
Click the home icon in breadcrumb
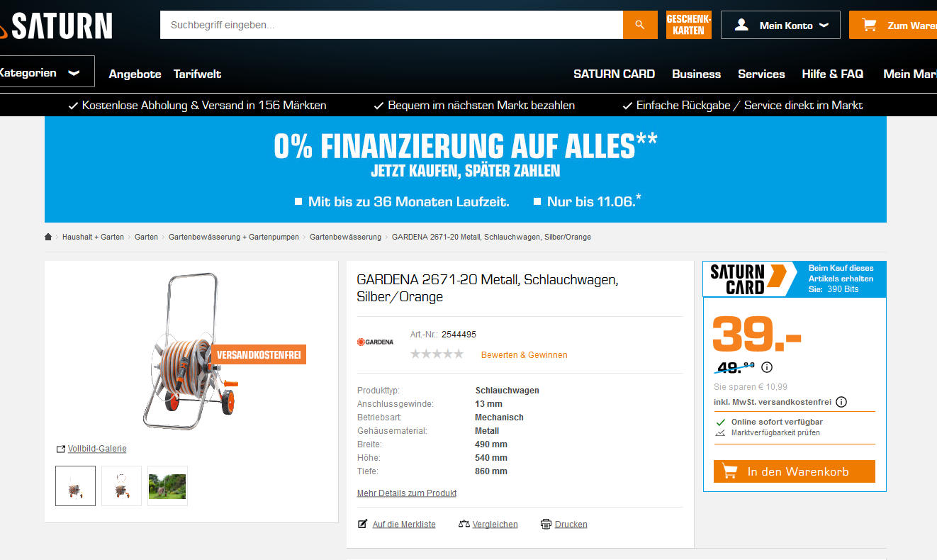48,237
